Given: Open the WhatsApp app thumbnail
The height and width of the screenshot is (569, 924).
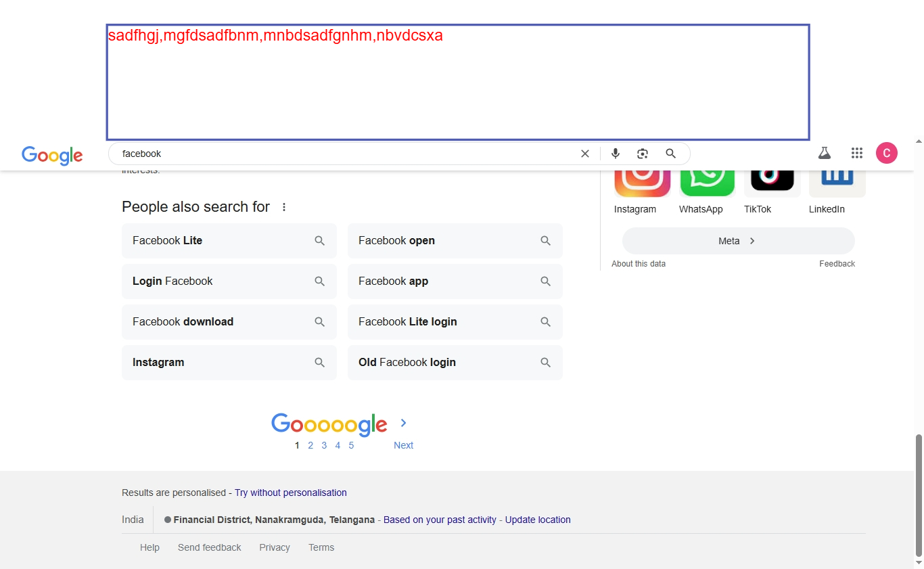Looking at the screenshot, I should point(708,183).
